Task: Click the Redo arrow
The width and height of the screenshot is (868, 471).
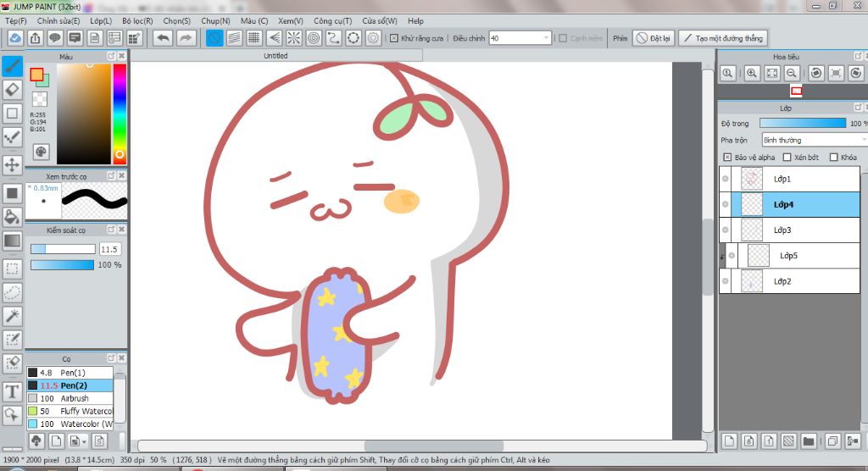Action: click(186, 38)
